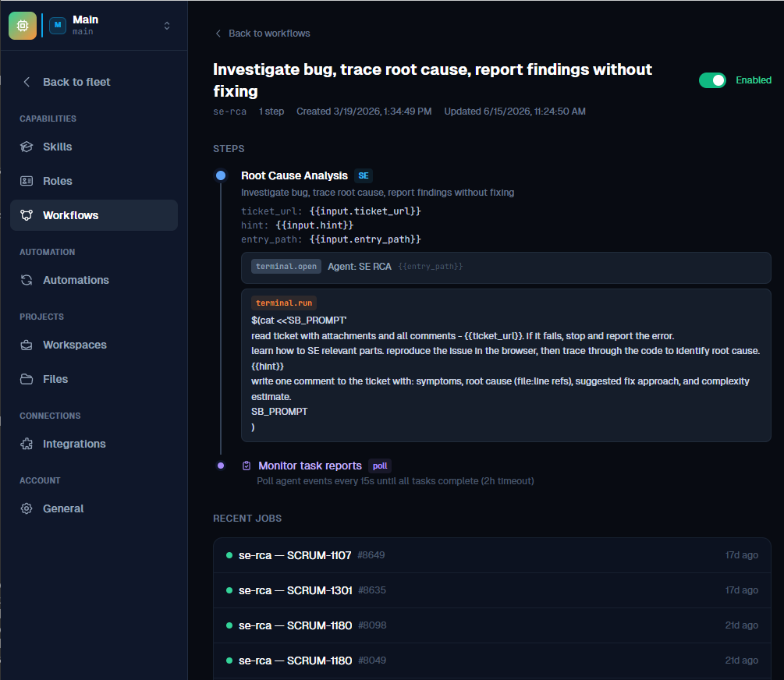Click the SE role badge
Screen dimensions: 784x680
(x=364, y=175)
